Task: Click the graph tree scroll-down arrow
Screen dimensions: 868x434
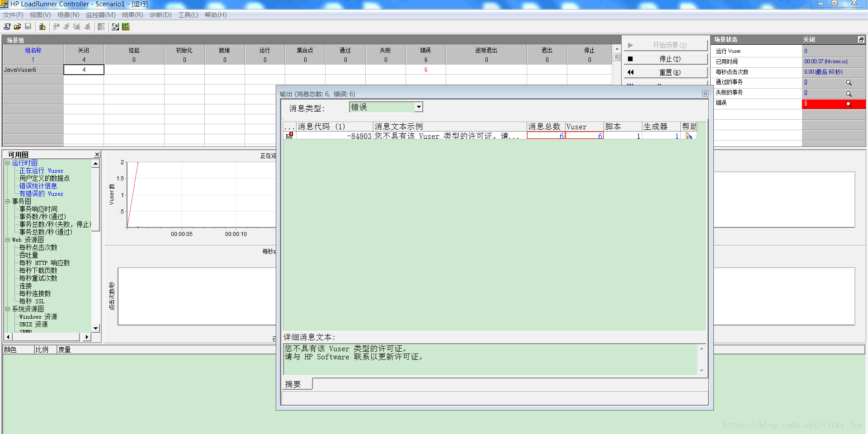Action: 95,328
